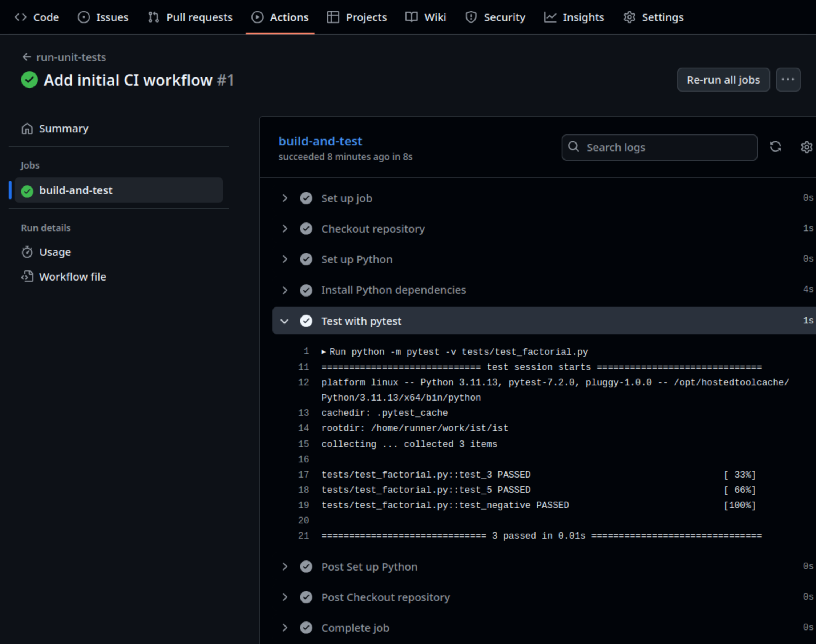Open the Workflow file
Viewport: 816px width, 644px height.
[118, 277]
